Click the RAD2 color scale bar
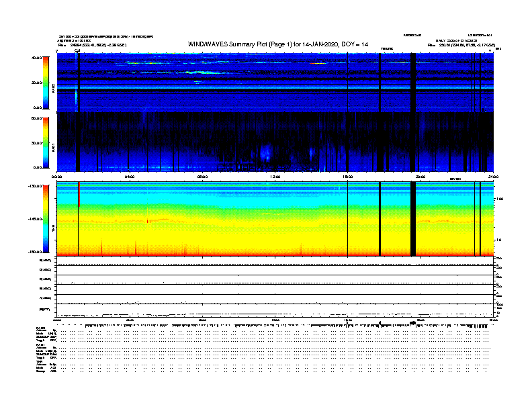 (x=46, y=83)
